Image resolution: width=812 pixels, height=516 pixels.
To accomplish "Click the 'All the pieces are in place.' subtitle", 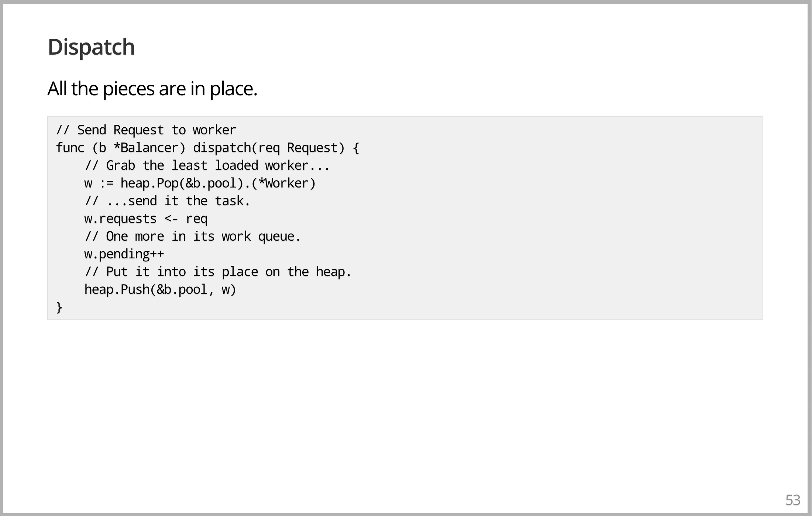I will pos(152,89).
